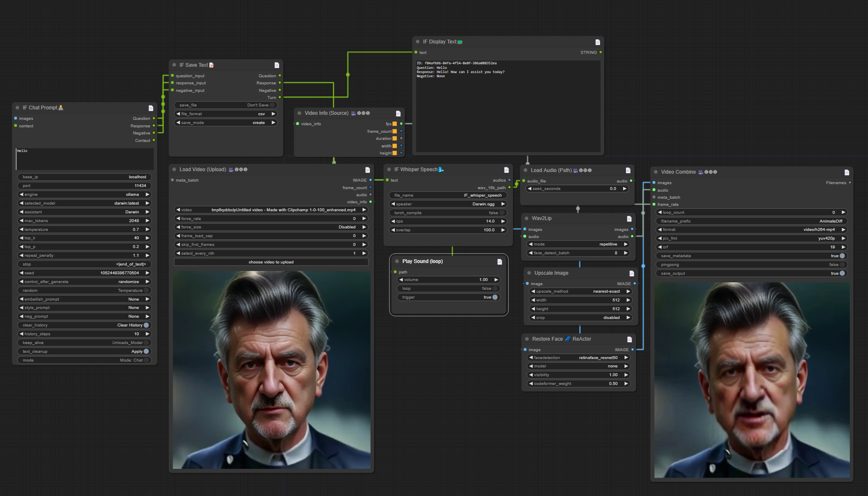Toggle save_metadata switch in Video Combine
The width and height of the screenshot is (868, 496).
[842, 256]
